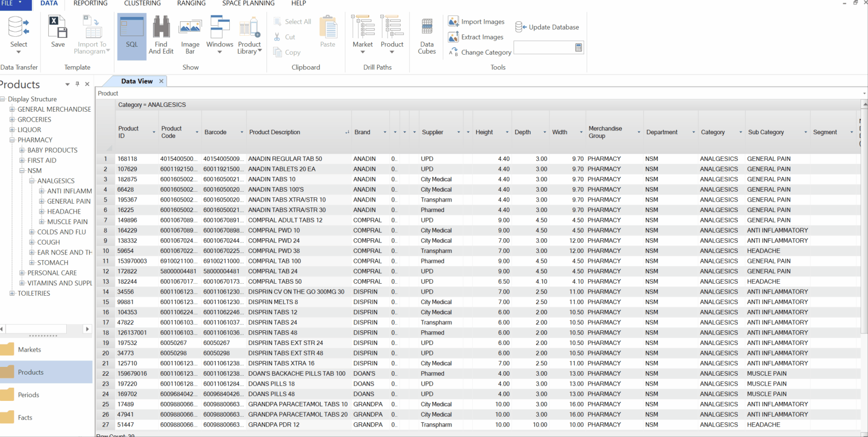Open the SPACE PLANNING ribbon tab
This screenshot has width=868, height=437.
248,3
